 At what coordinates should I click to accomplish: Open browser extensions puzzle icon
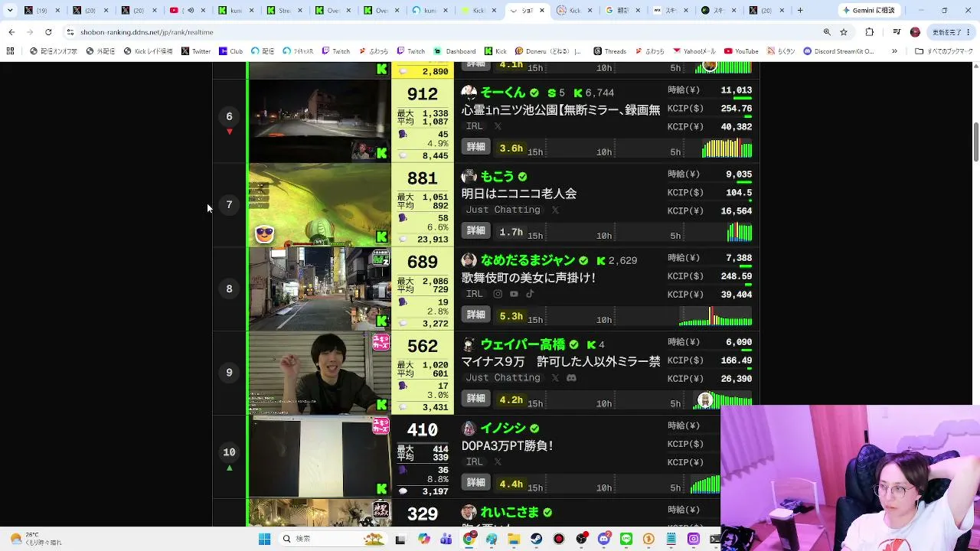coord(869,32)
